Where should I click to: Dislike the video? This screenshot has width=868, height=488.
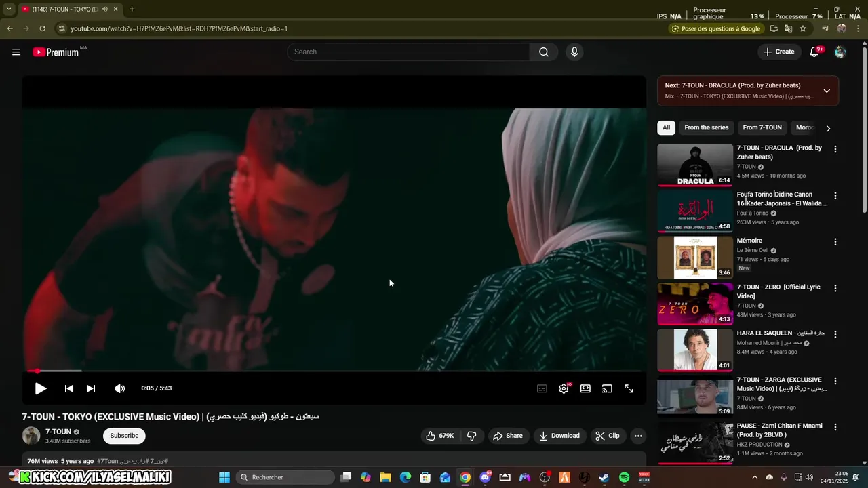[x=472, y=436]
